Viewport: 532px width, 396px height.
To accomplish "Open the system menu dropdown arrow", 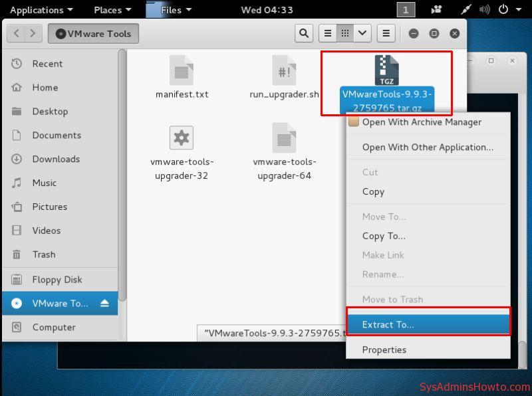I will (x=519, y=9).
